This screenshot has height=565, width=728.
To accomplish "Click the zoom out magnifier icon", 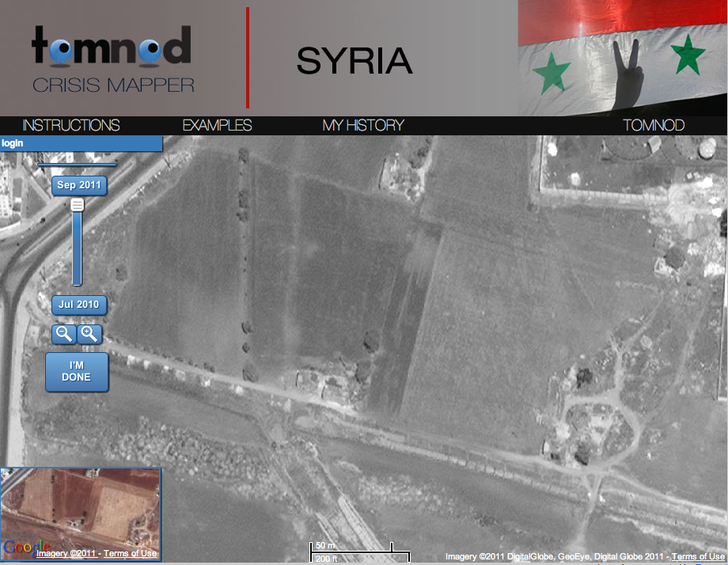I will tap(63, 334).
